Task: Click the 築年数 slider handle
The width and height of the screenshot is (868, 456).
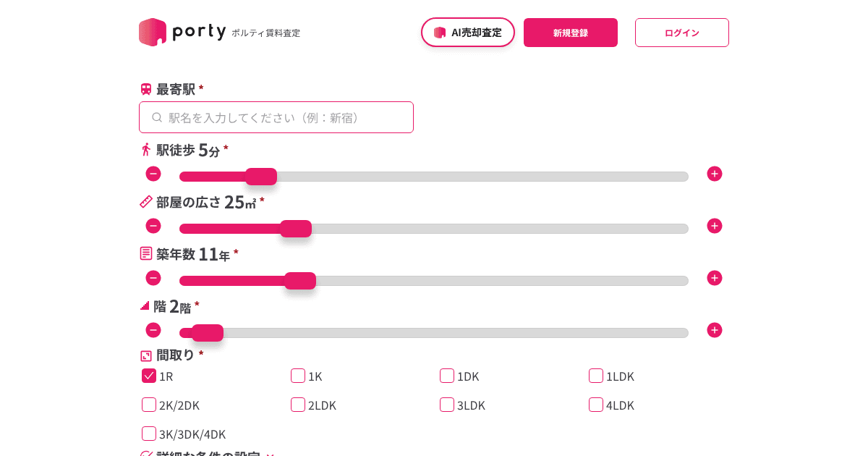Action: pyautogui.click(x=300, y=281)
